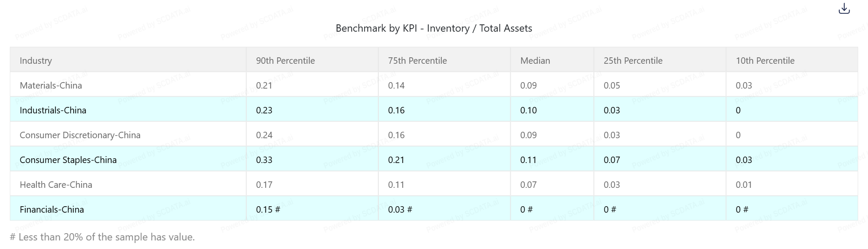Click Materials-China 75th percentile value 0.14
The height and width of the screenshot is (249, 868).
coord(396,86)
